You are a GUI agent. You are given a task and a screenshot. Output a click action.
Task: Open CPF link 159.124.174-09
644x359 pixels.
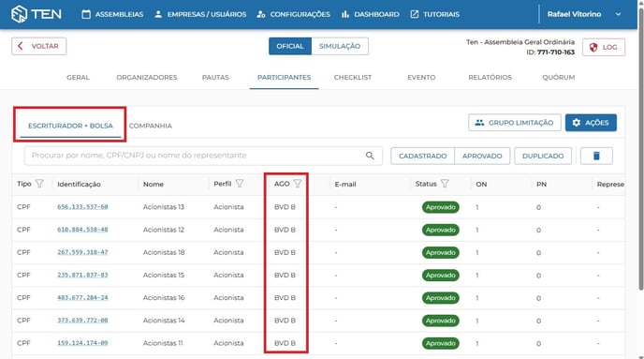(82, 342)
